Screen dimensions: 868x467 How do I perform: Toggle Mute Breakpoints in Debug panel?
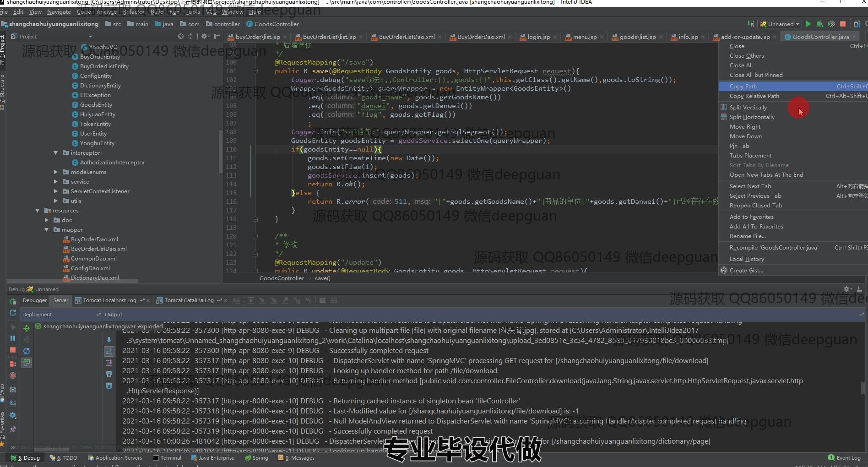pos(13,375)
